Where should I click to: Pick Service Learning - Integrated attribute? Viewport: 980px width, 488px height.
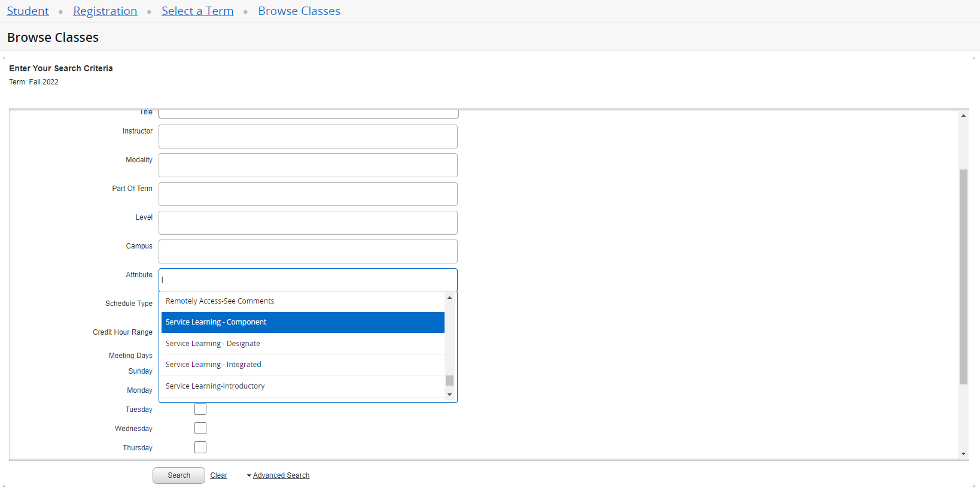coord(303,365)
